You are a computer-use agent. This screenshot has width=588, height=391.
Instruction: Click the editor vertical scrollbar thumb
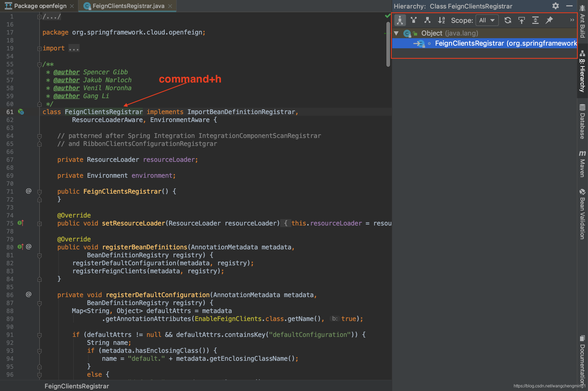[388, 44]
